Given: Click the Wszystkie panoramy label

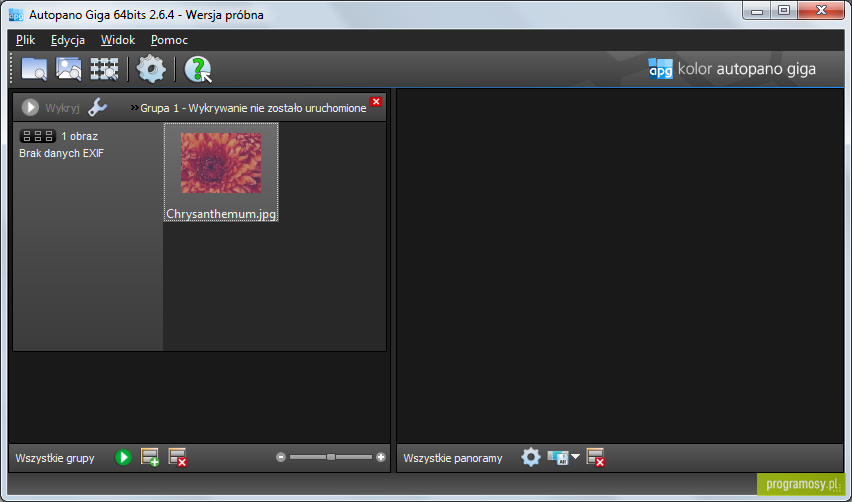Looking at the screenshot, I should pyautogui.click(x=453, y=458).
